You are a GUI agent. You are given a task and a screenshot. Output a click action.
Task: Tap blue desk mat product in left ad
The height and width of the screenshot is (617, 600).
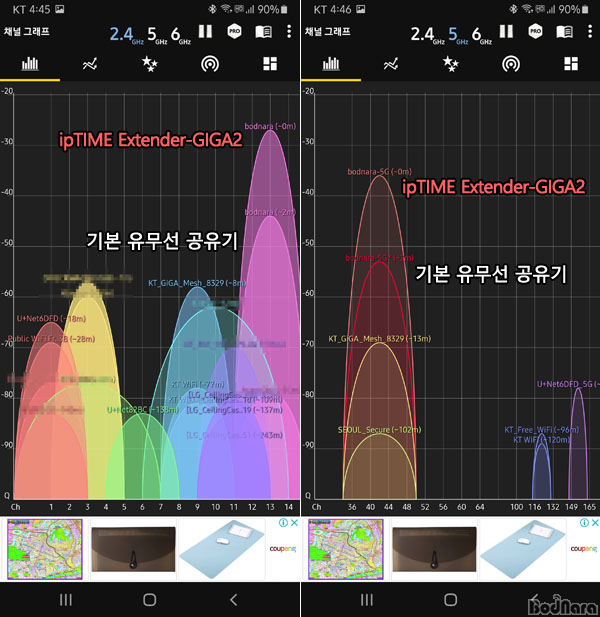coord(222,549)
